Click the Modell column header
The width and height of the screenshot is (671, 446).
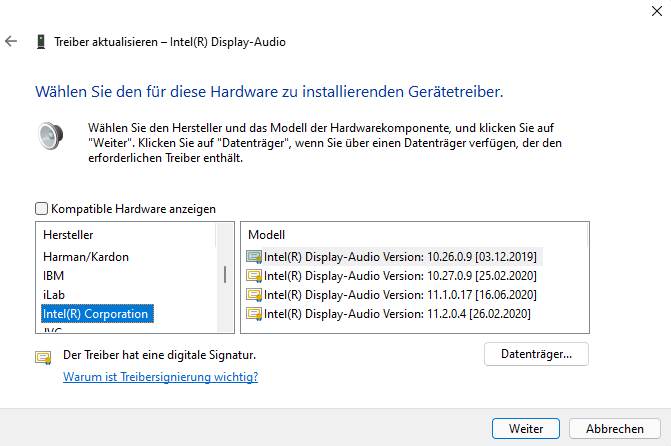click(266, 235)
